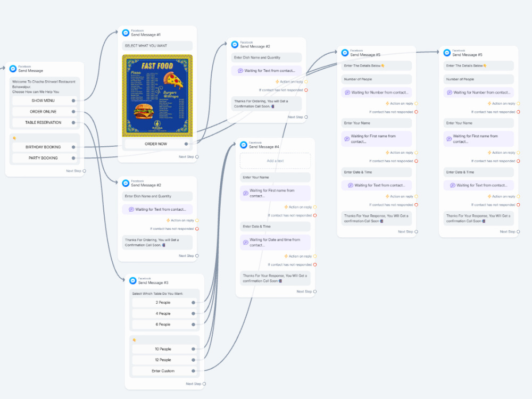Select the 'SELECT WHAT YOU WANT' text block
Image resolution: width=532 pixels, height=399 pixels.
pos(157,46)
